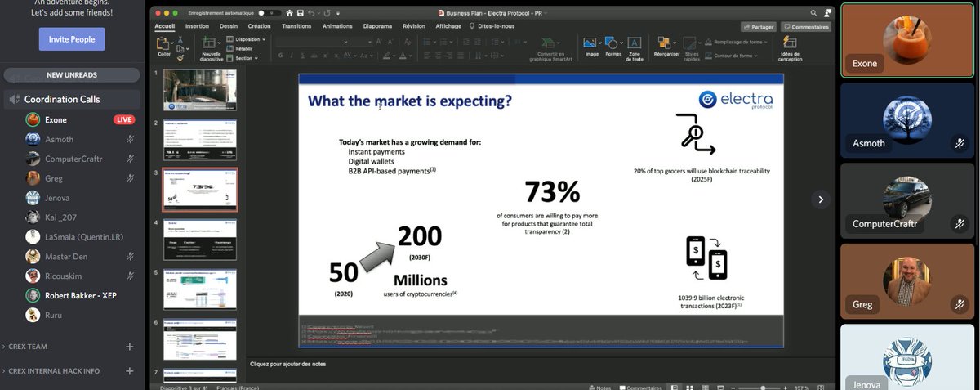980x390 pixels.
Task: Open the Transitions tab
Action: (296, 26)
